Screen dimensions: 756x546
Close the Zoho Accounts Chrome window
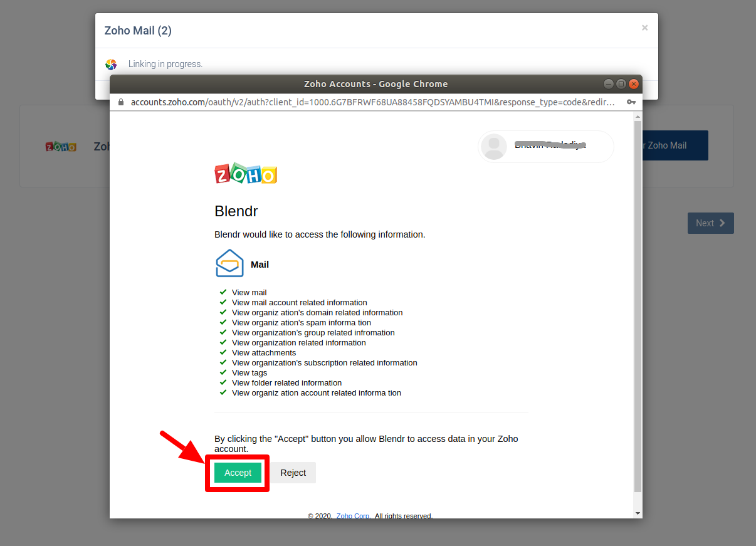pyautogui.click(x=634, y=84)
